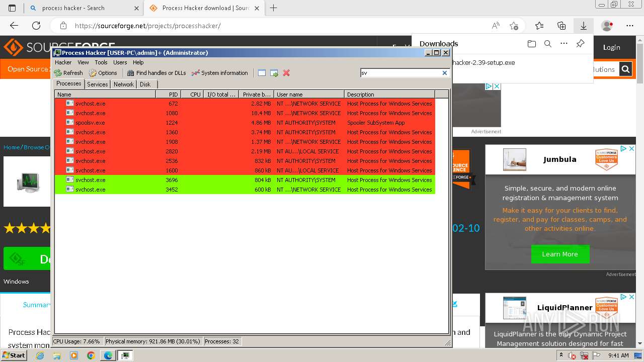Open a new browser tab
Screen dimensions: 644x362
[274, 8]
